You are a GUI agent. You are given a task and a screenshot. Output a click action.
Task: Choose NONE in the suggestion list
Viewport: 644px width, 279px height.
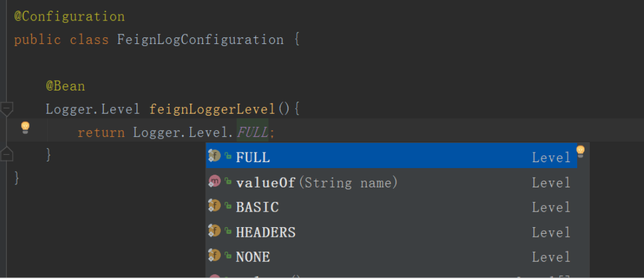[x=253, y=257]
